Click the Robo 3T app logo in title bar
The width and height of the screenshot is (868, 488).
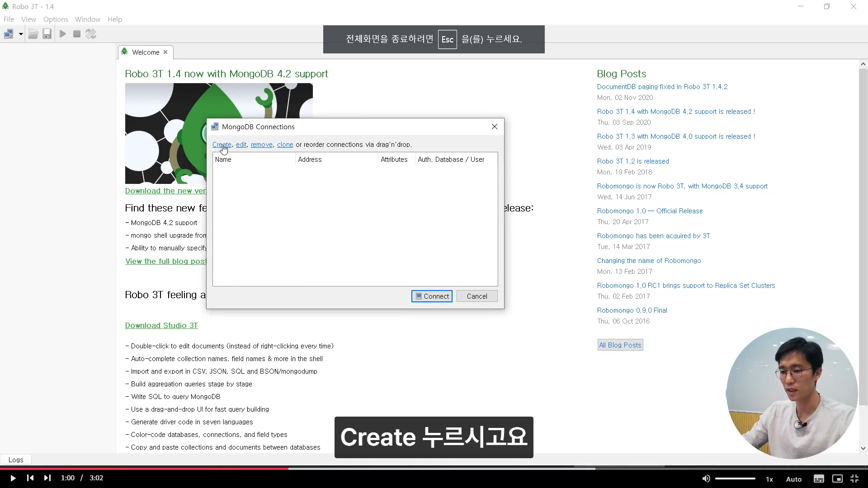click(x=5, y=6)
